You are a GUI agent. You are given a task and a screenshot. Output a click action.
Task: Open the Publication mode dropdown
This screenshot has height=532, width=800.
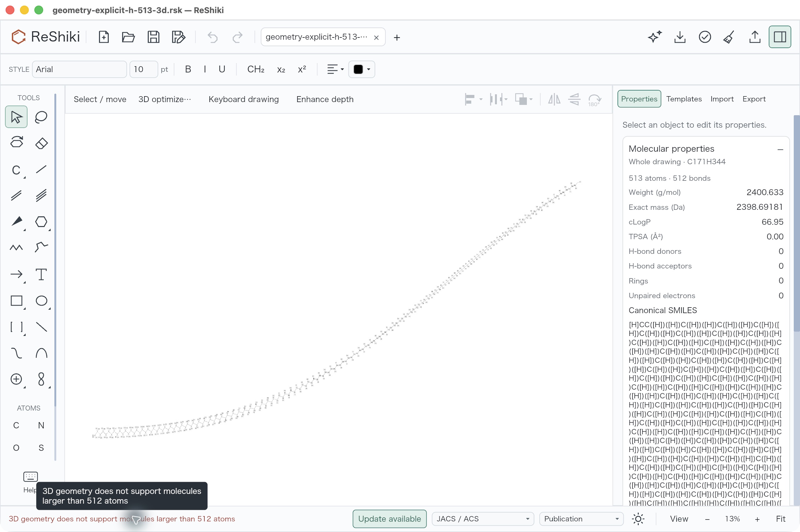point(581,519)
